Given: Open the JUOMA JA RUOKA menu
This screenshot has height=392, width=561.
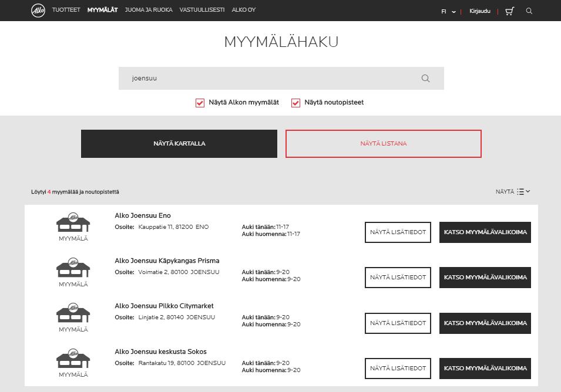Looking at the screenshot, I should [149, 10].
